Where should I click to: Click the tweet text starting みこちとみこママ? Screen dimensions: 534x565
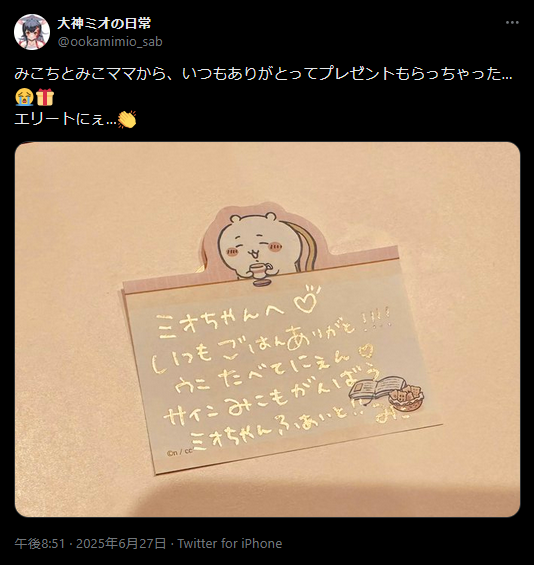coord(263,74)
